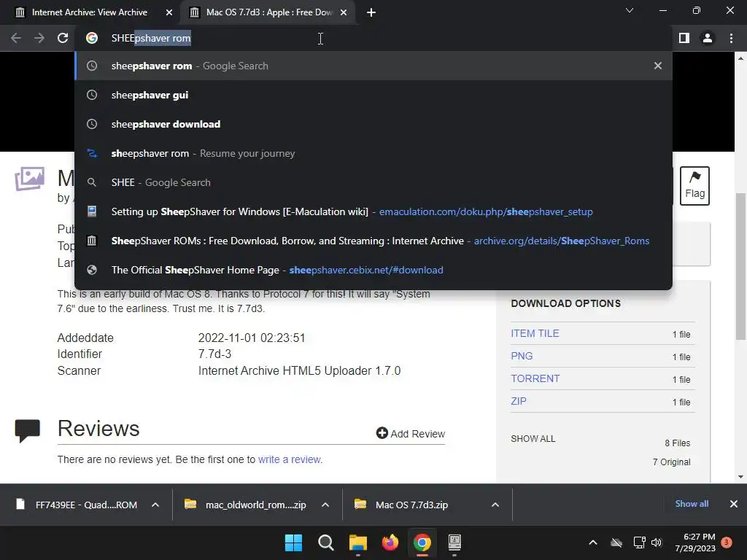This screenshot has height=560, width=747.
Task: Click the scrollbar up arrow
Action: point(740,58)
